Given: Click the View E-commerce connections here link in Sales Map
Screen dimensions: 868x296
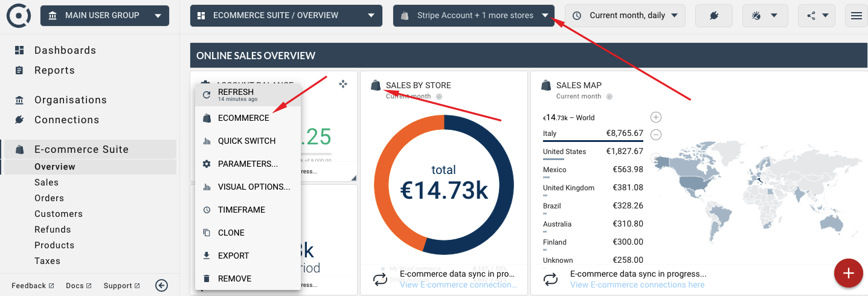Looking at the screenshot, I should [x=637, y=285].
